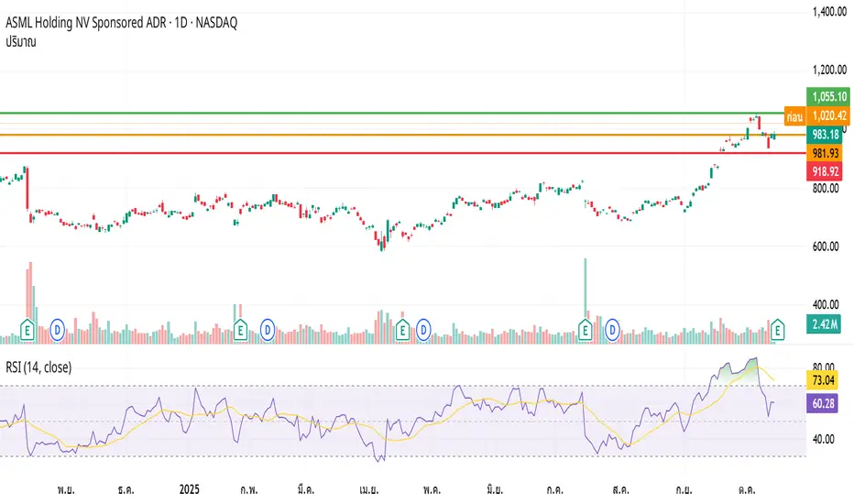
Task: Click the 2025 label on time axis
Action: pos(190,489)
